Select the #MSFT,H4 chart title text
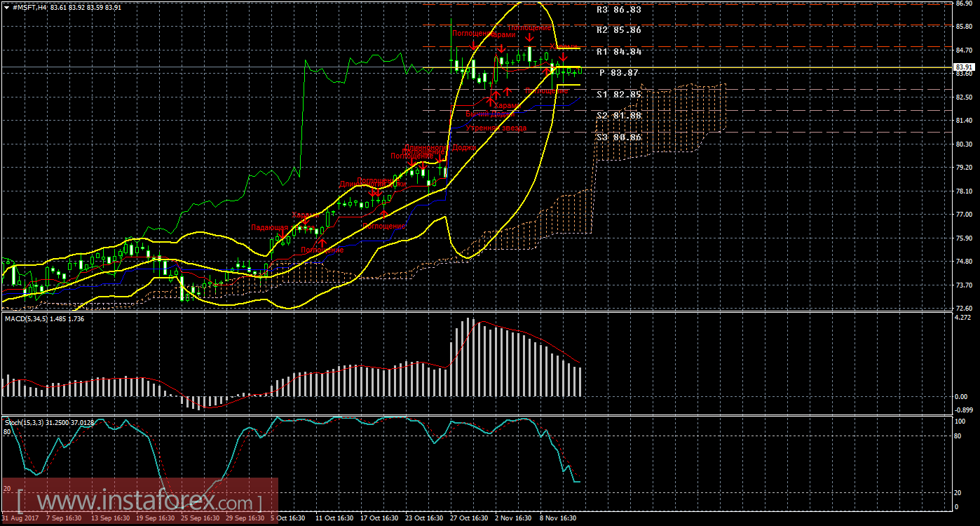980x526 pixels. 28,6
